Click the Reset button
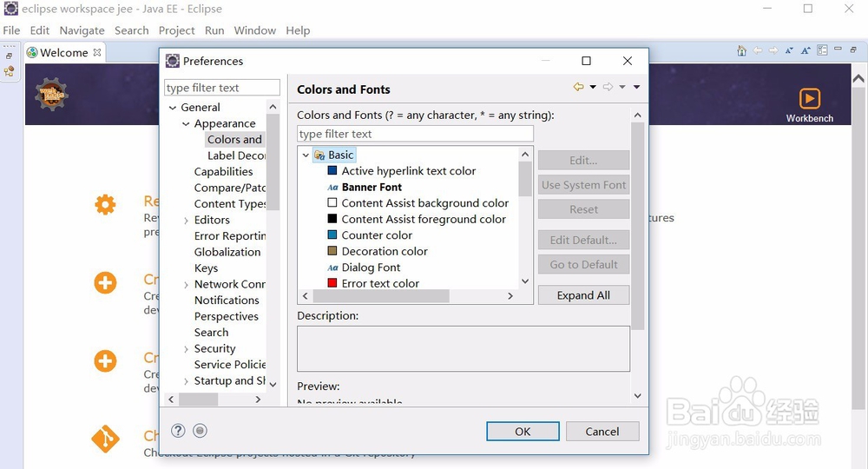868x469 pixels. (x=583, y=209)
